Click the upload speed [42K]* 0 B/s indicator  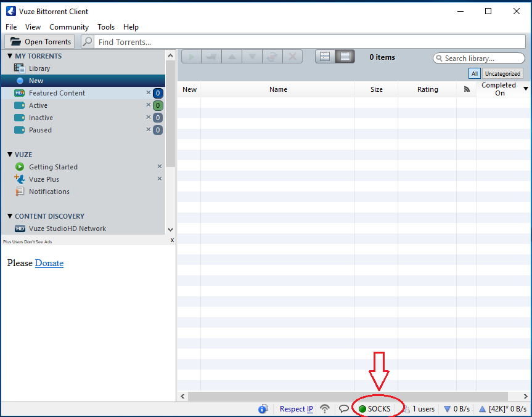point(502,409)
